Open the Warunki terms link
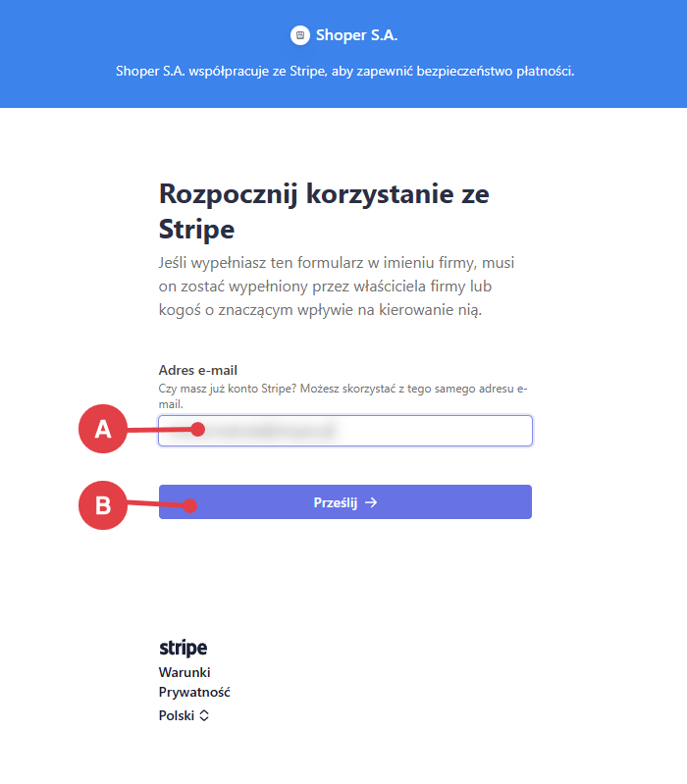This screenshot has width=687, height=784. [185, 672]
